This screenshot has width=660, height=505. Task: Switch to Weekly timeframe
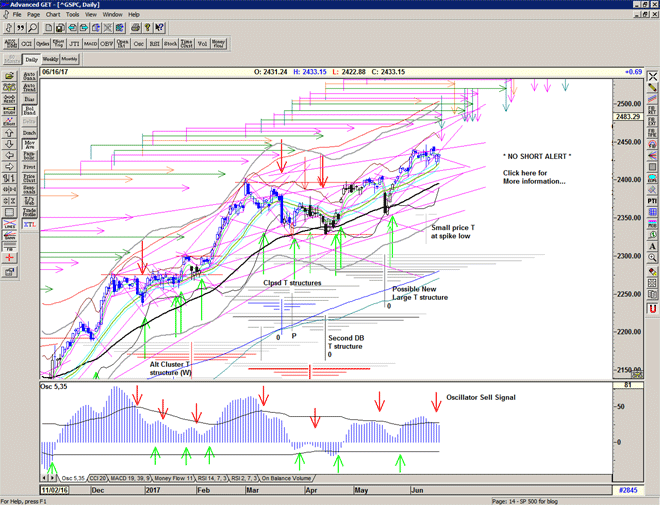pos(49,60)
